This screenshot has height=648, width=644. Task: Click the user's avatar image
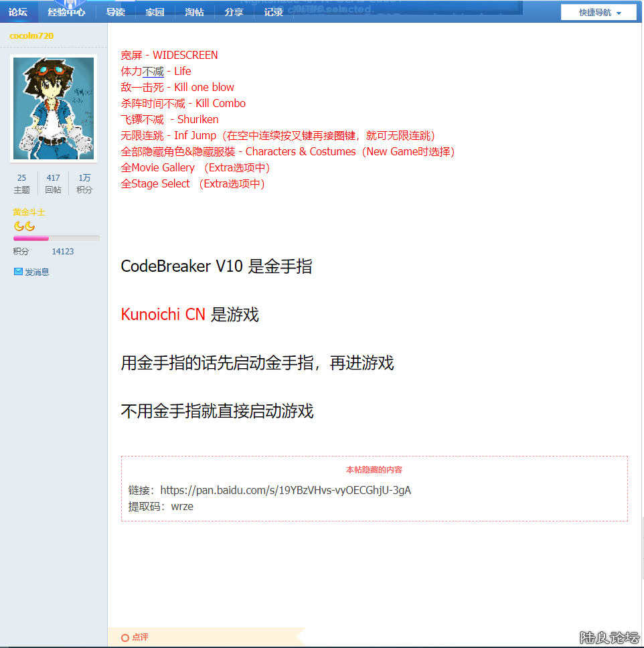click(x=54, y=108)
